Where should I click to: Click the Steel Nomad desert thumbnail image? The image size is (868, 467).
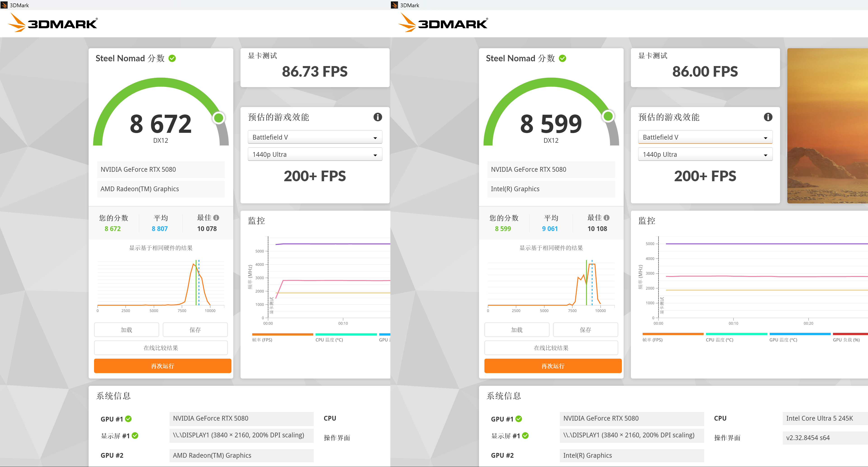click(x=827, y=125)
